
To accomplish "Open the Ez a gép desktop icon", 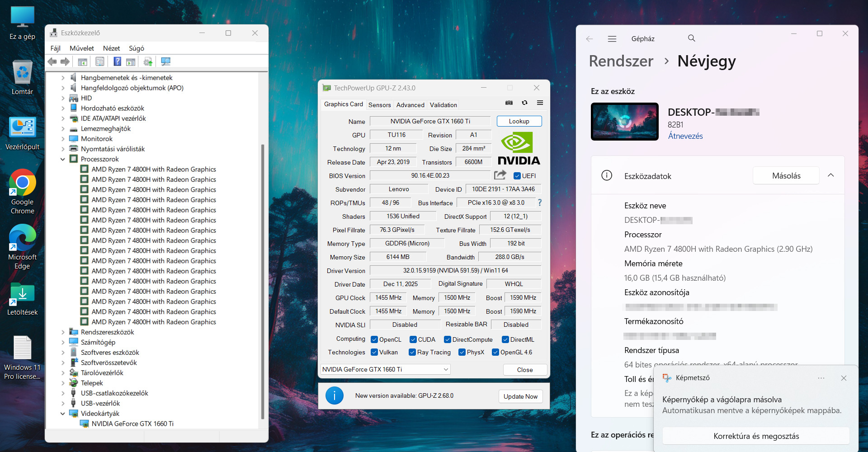I will tap(22, 23).
